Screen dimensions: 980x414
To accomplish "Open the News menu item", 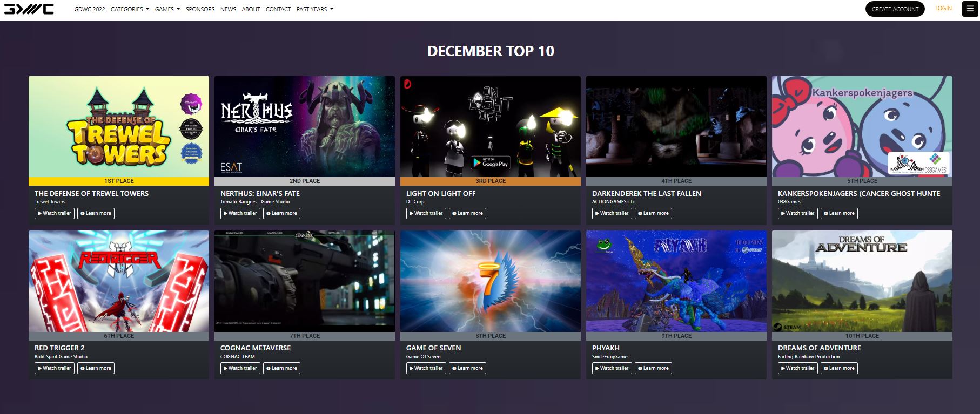I will [228, 9].
